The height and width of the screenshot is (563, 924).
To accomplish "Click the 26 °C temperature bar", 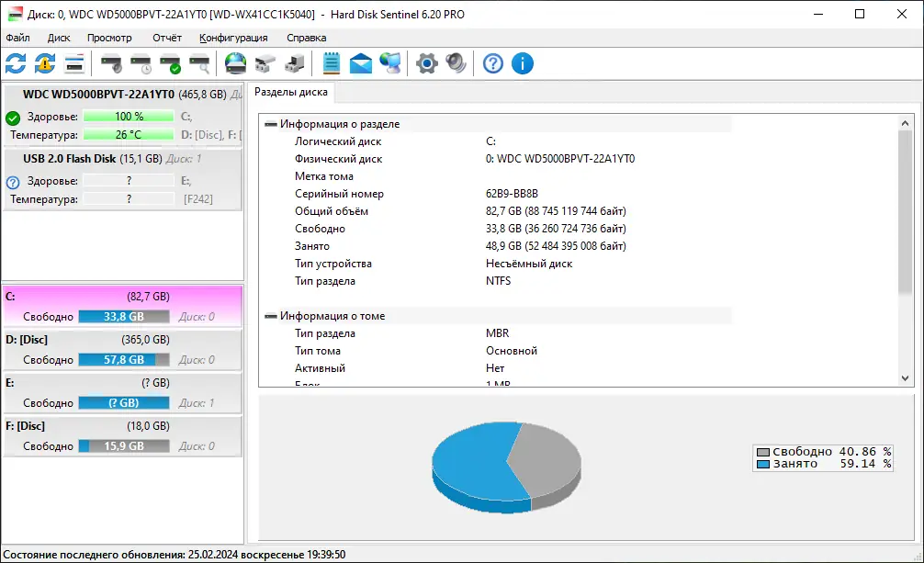I will click(x=129, y=134).
